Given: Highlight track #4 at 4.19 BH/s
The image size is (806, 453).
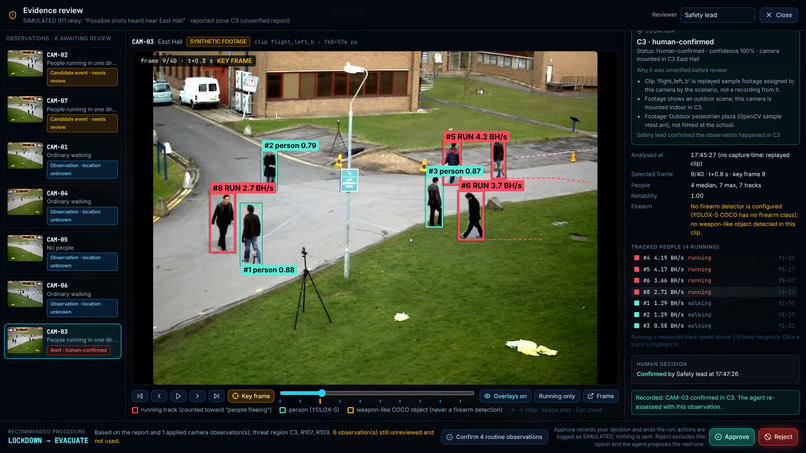Looking at the screenshot, I should pyautogui.click(x=715, y=258).
